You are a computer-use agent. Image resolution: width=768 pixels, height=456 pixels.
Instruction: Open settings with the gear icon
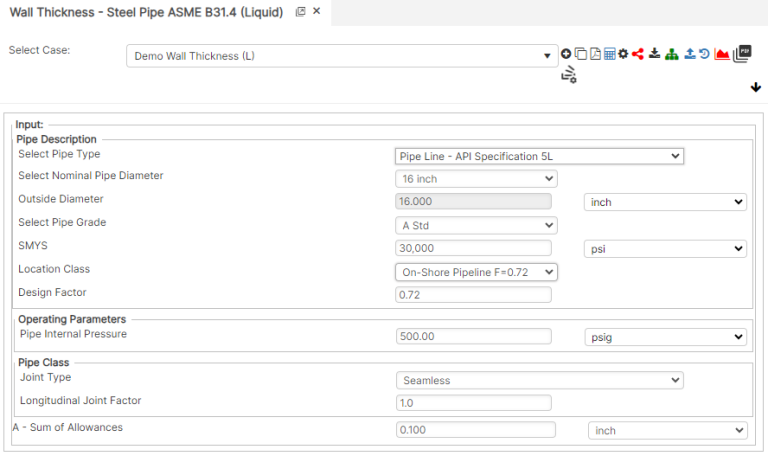622,54
